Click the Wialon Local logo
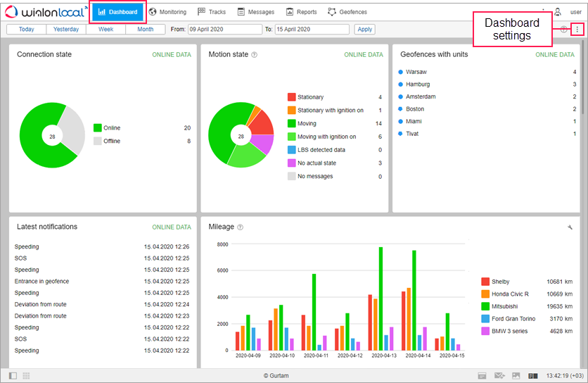This screenshot has height=383, width=588. (x=44, y=12)
